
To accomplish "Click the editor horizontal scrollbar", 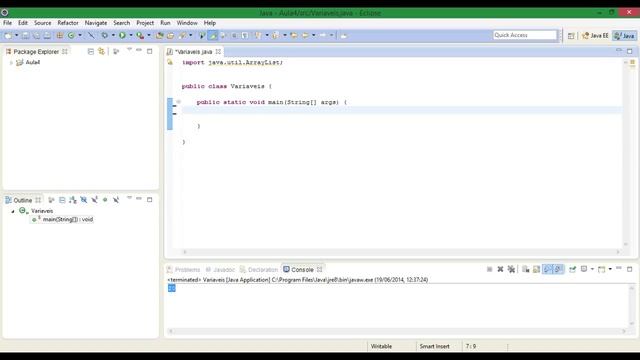I will (401, 252).
